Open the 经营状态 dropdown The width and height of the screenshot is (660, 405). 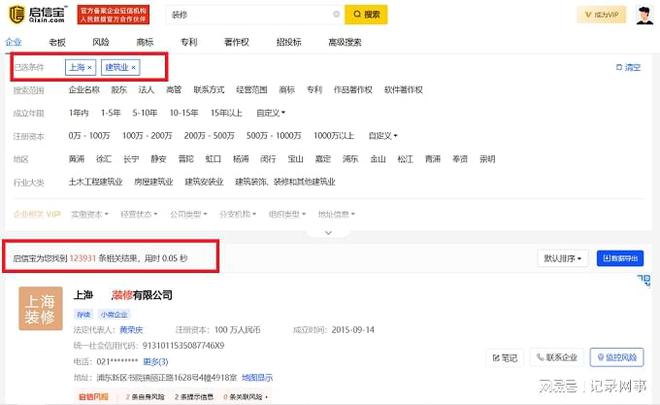[139, 214]
